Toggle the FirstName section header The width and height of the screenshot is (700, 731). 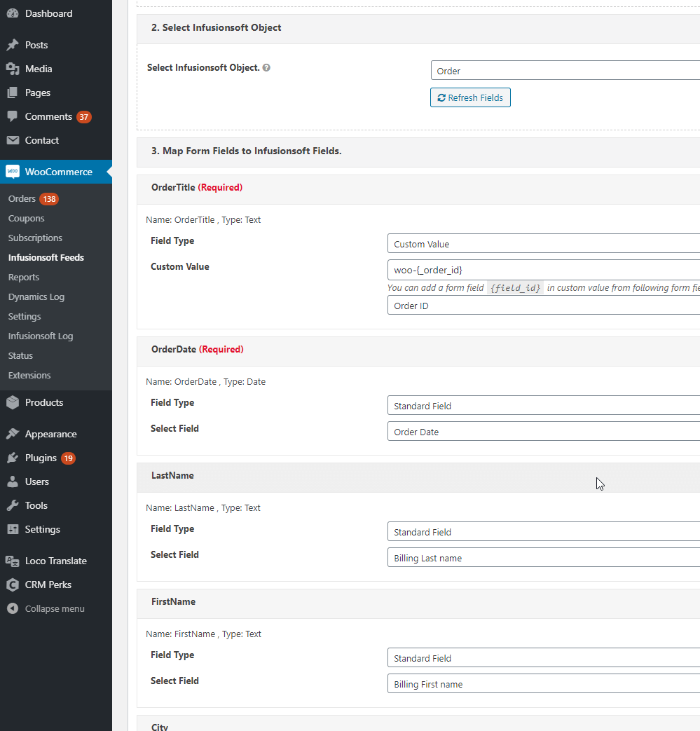coord(418,603)
